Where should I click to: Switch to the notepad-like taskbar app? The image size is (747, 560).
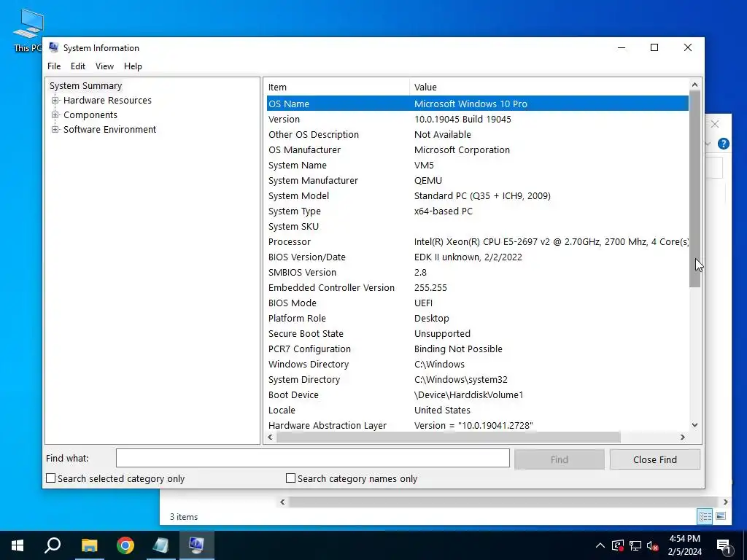(160, 545)
